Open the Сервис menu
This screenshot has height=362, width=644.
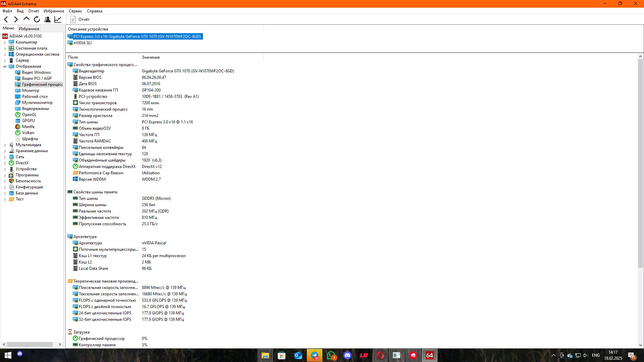pos(75,11)
